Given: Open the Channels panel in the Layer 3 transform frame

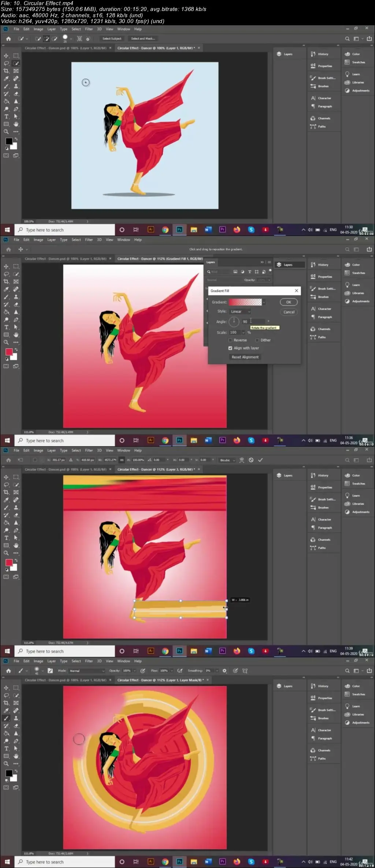Looking at the screenshot, I should click(320, 540).
